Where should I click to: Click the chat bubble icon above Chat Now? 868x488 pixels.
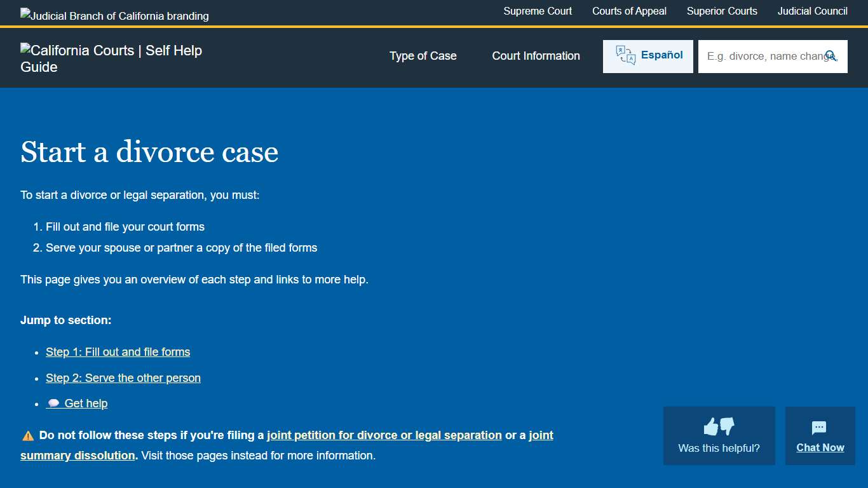820,426
